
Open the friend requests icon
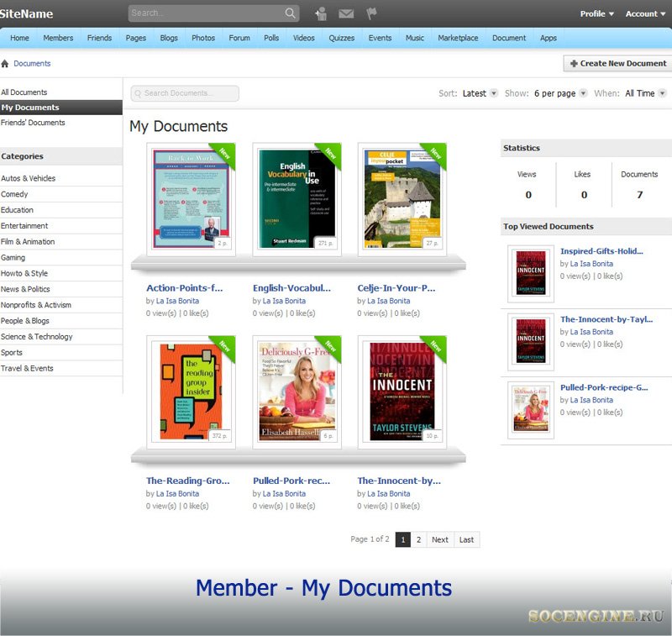pyautogui.click(x=321, y=13)
